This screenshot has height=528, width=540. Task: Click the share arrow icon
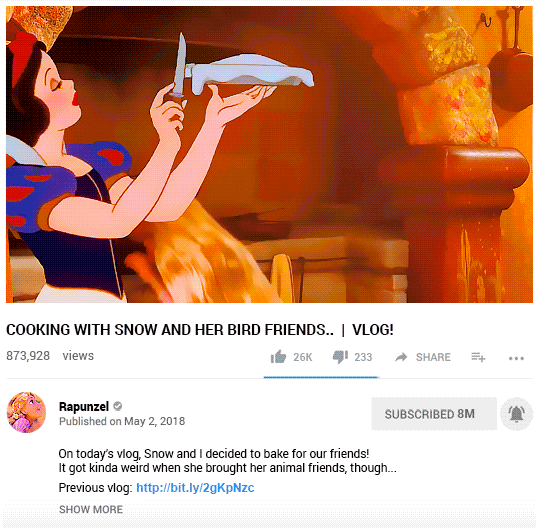tap(401, 357)
